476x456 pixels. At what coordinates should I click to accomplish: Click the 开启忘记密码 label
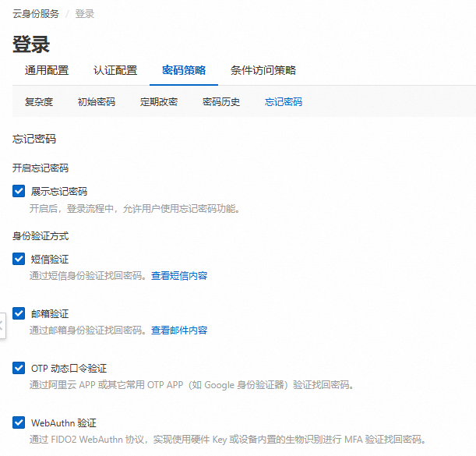(x=41, y=168)
